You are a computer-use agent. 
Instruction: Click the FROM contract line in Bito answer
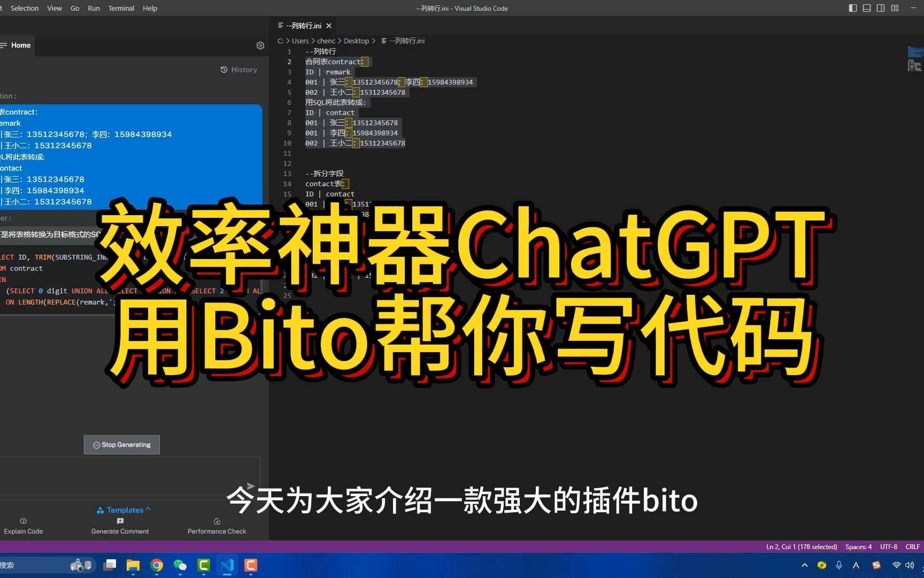click(21, 268)
